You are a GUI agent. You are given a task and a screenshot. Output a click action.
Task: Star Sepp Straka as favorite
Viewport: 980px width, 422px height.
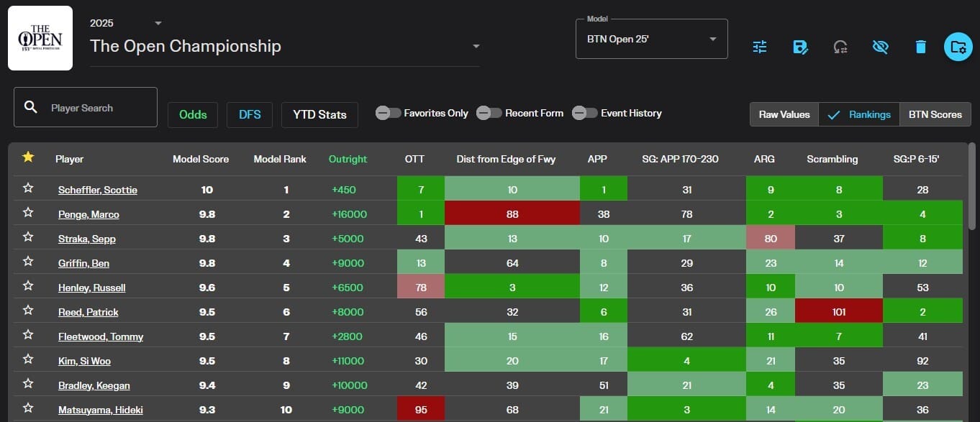28,237
